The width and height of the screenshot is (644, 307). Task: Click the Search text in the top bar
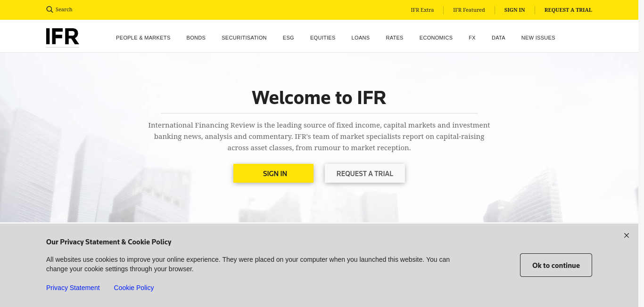click(x=64, y=9)
